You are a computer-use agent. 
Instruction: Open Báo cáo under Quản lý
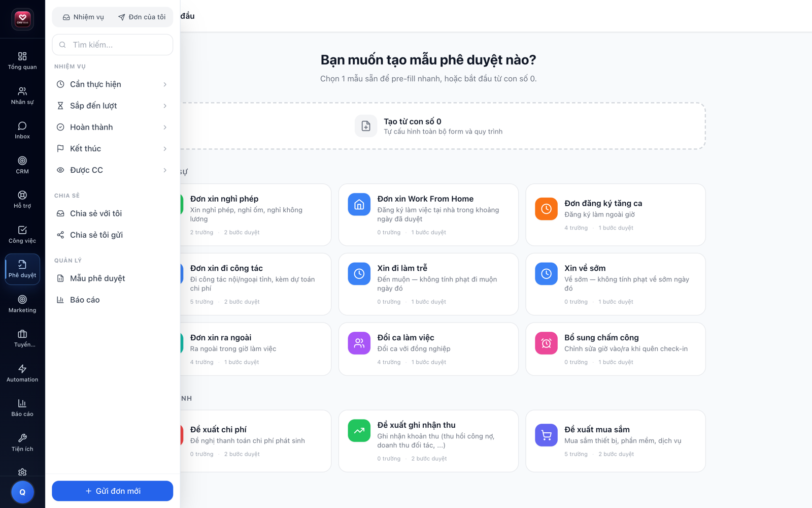click(112, 300)
